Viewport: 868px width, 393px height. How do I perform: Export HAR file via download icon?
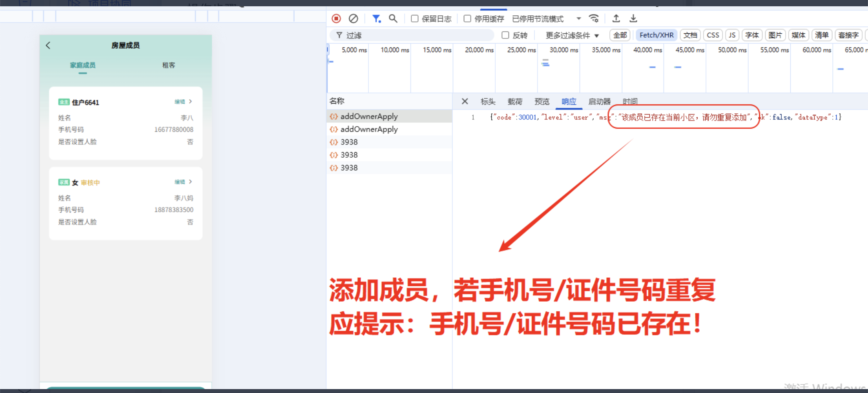click(633, 18)
